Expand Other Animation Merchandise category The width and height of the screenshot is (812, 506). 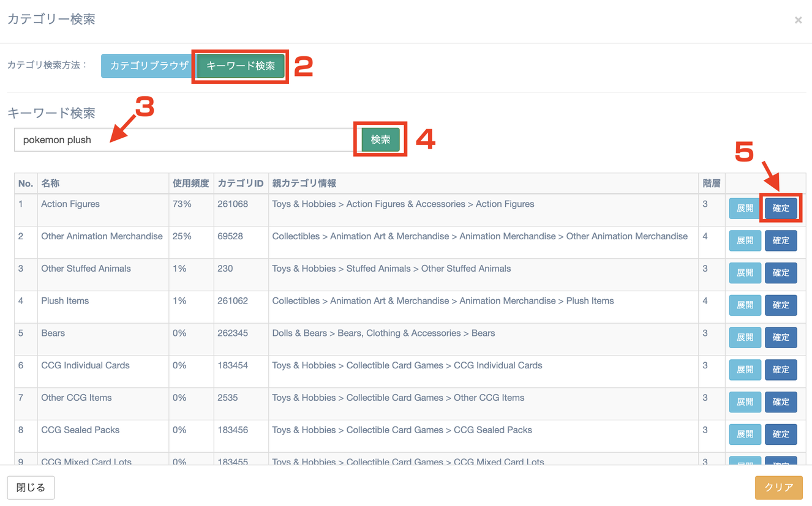pos(745,240)
